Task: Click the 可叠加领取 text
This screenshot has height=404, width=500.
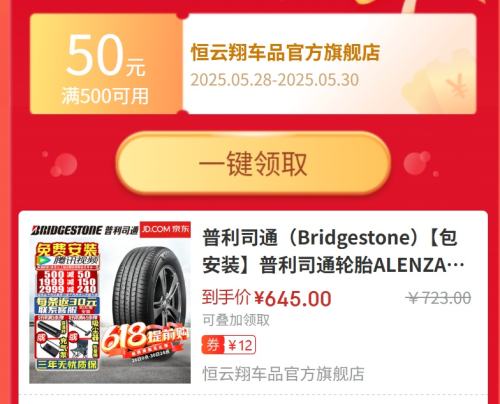Action: click(236, 320)
